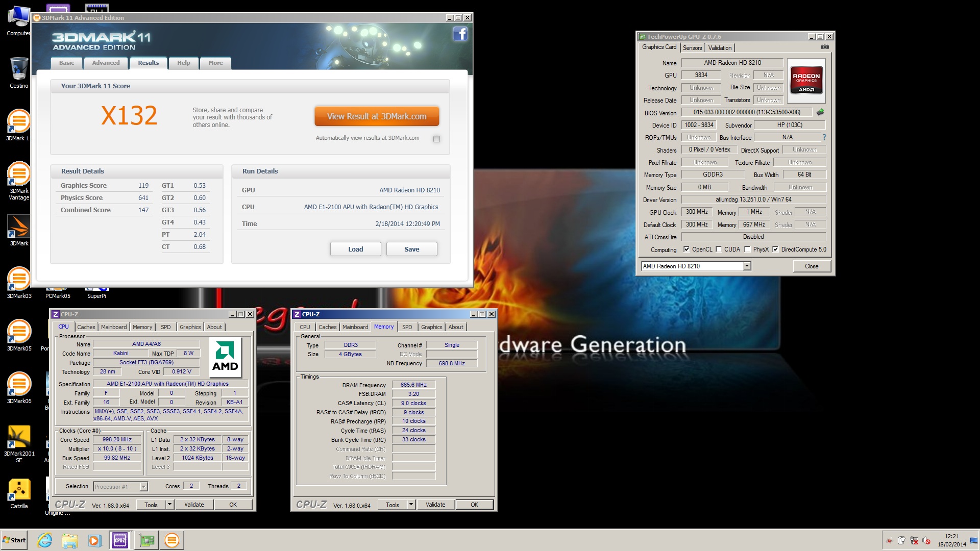Switch to the Advanced tab in 3DMark 11
980x551 pixels.
pos(106,63)
